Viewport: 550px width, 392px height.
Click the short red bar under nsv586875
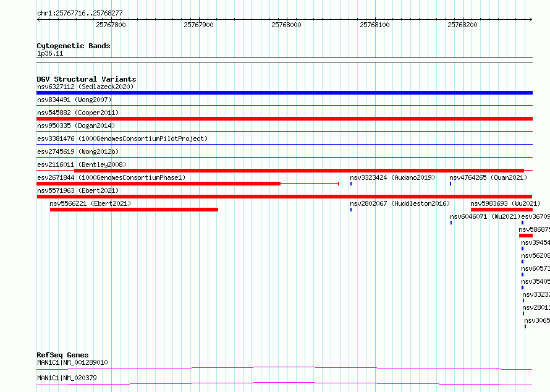(526, 236)
